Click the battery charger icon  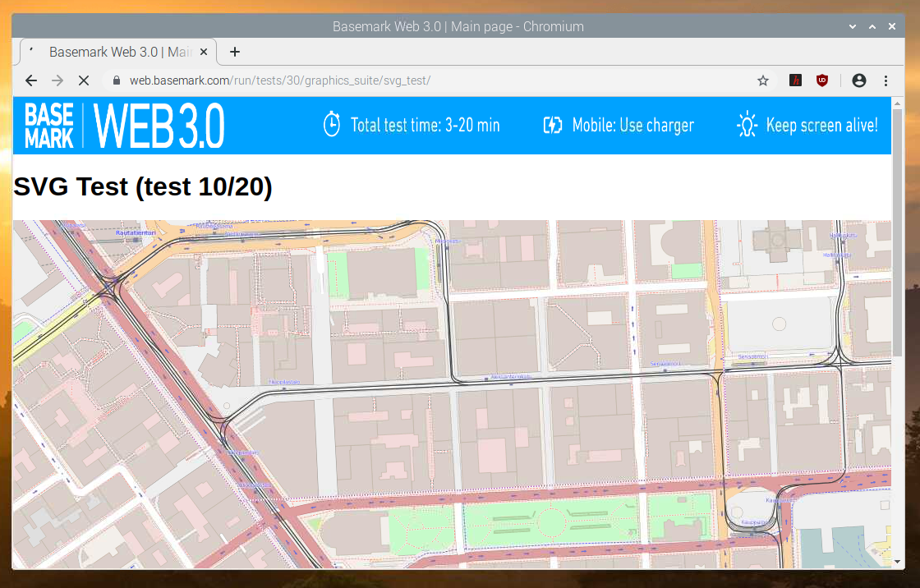[x=553, y=125]
